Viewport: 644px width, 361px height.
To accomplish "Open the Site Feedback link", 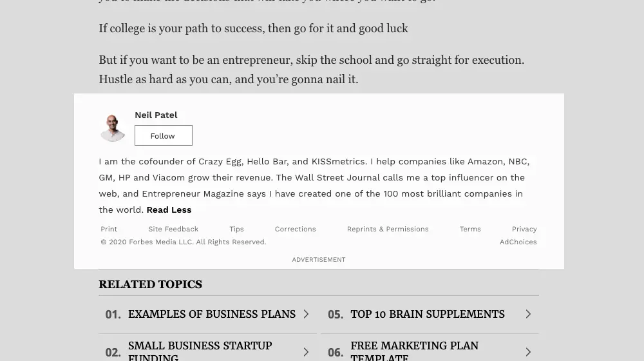I will tap(173, 229).
